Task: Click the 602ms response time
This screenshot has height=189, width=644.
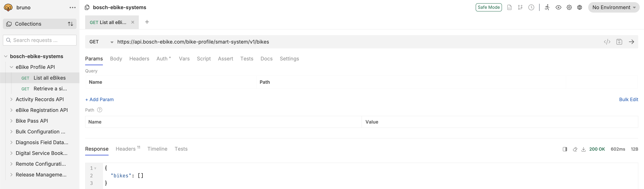Action: (618, 149)
